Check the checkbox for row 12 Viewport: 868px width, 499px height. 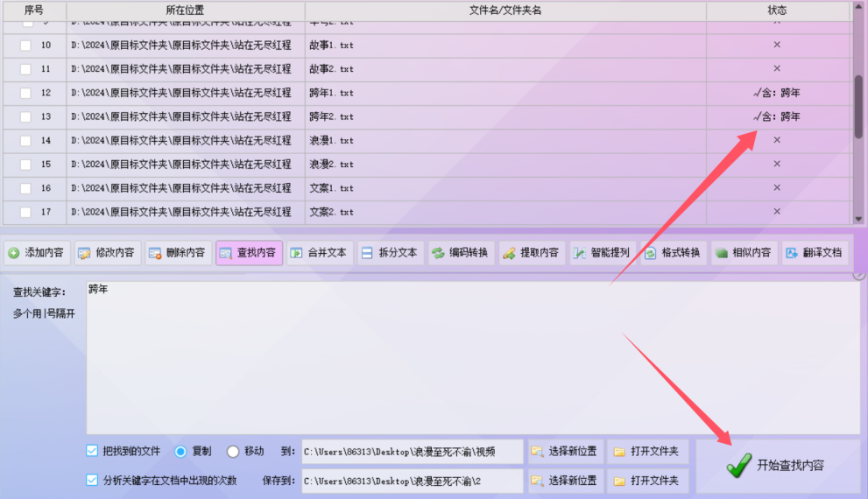tap(25, 93)
